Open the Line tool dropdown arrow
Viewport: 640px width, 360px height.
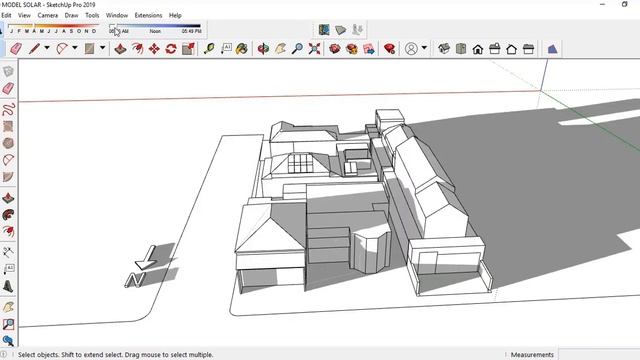[x=47, y=48]
